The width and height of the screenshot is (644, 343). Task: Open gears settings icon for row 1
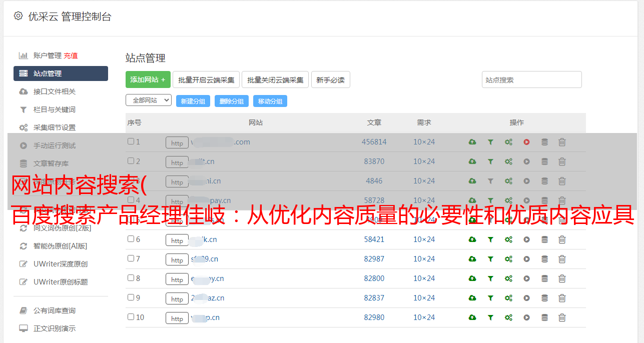point(508,142)
